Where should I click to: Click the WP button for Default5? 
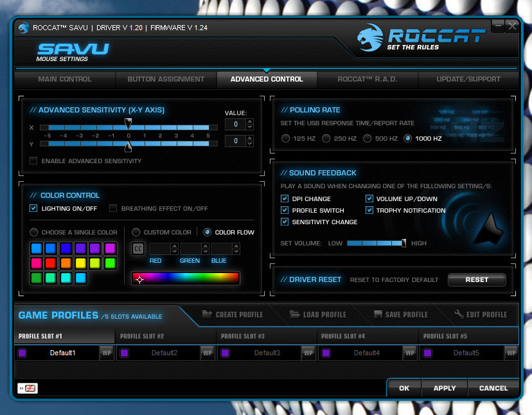click(x=511, y=353)
